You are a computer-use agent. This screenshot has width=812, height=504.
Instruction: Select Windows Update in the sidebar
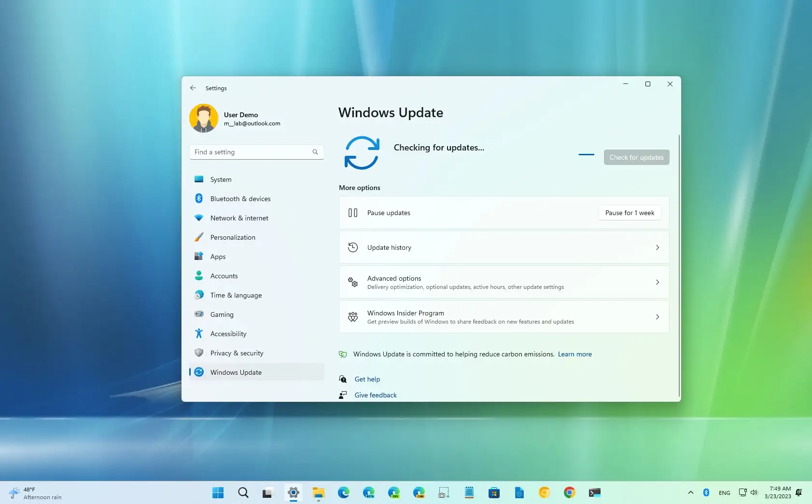point(257,372)
